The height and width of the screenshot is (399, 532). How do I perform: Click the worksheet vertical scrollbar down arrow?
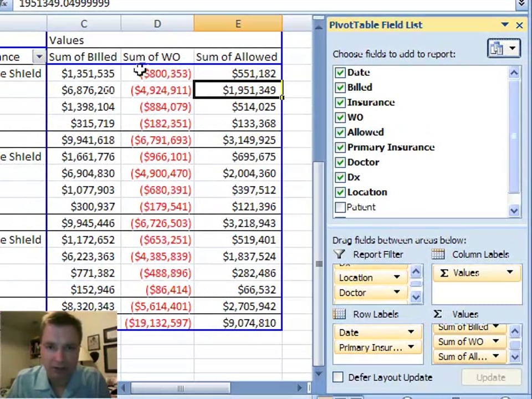pos(319,374)
